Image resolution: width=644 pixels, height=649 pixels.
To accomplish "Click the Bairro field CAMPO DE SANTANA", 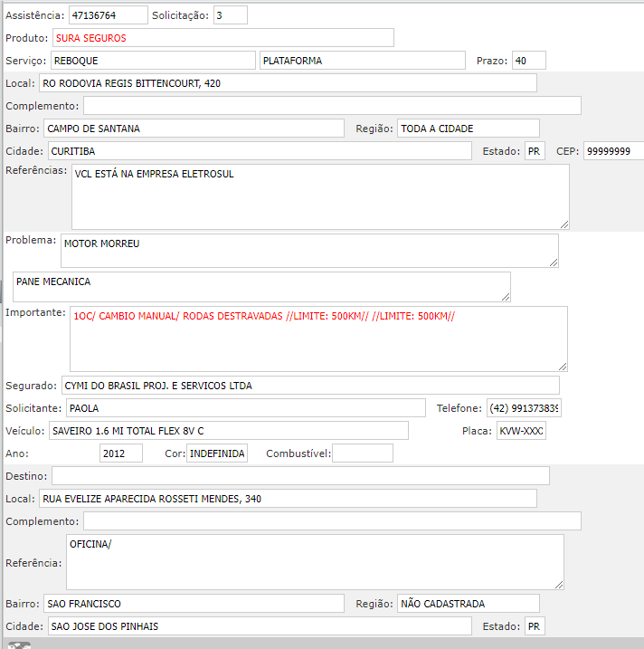I will point(193,129).
